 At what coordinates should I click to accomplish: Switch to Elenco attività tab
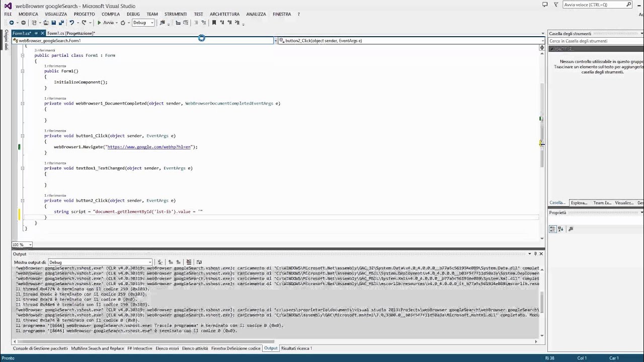coord(195,348)
